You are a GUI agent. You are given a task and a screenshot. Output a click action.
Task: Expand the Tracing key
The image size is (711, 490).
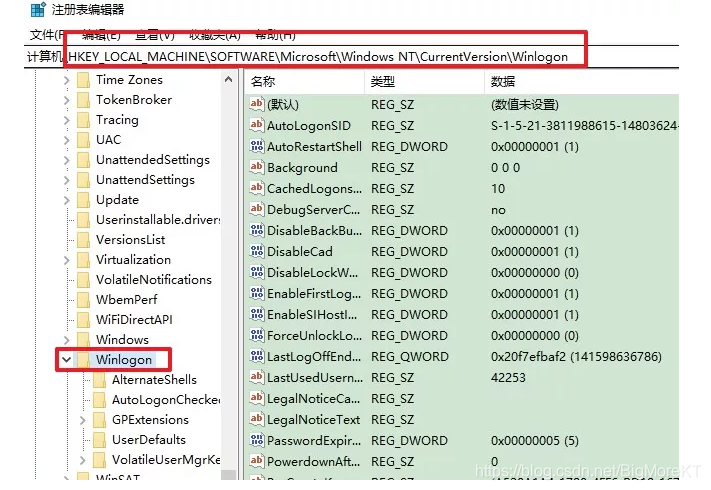tap(67, 120)
